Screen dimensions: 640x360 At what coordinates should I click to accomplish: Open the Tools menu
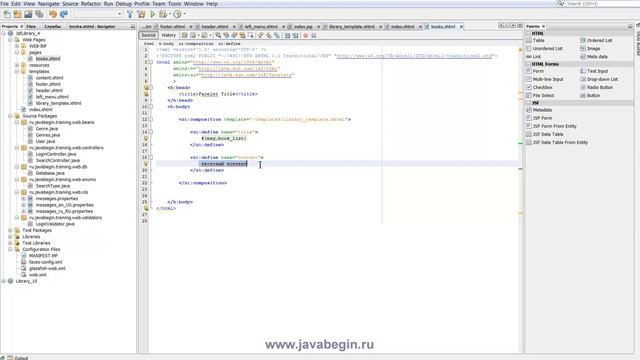tap(174, 4)
